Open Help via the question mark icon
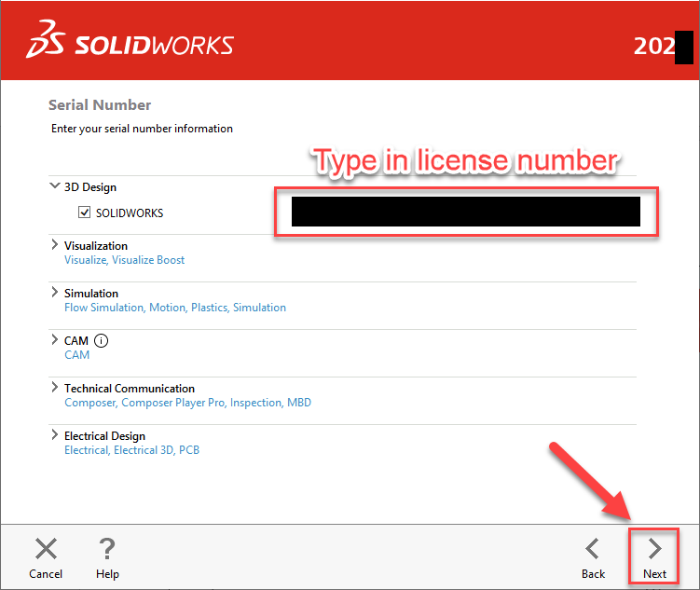 coord(107,548)
